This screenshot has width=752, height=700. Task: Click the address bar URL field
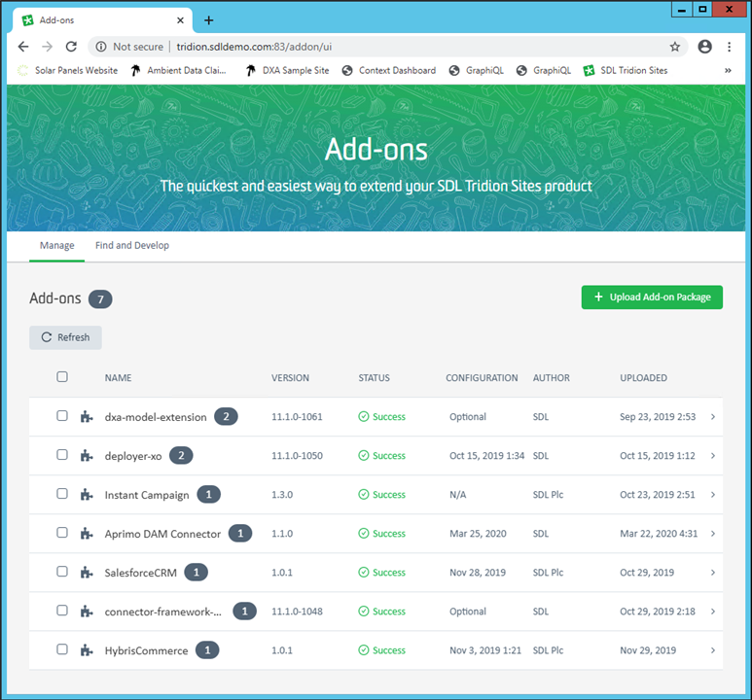tap(388, 47)
